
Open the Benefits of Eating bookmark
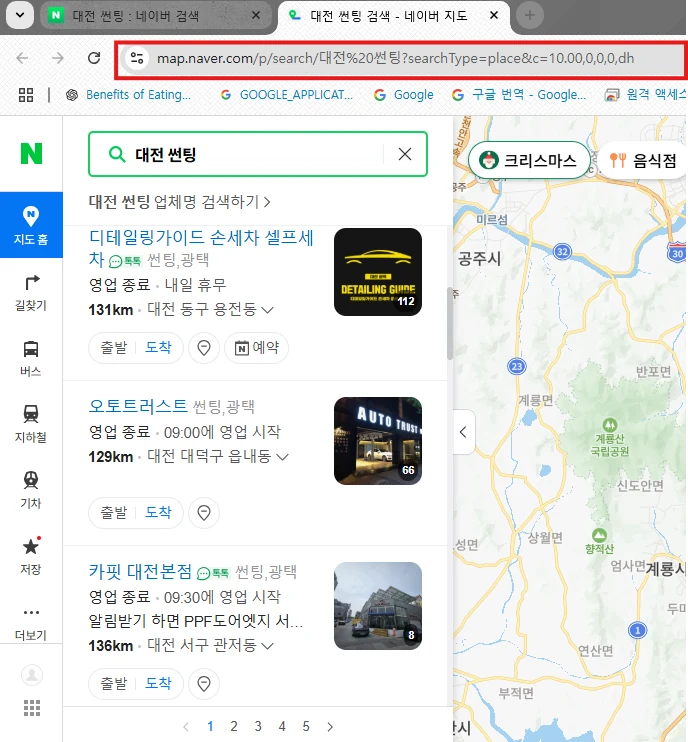[x=128, y=95]
